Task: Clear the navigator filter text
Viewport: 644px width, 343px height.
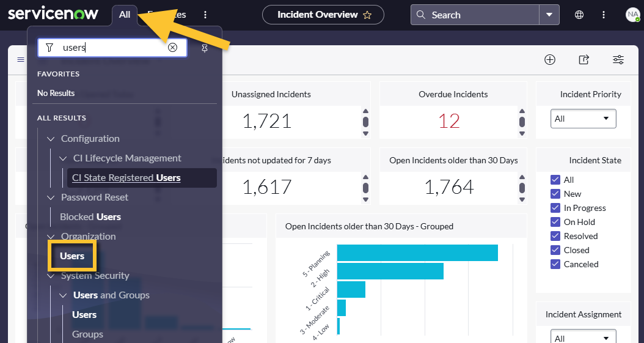Action: 172,48
